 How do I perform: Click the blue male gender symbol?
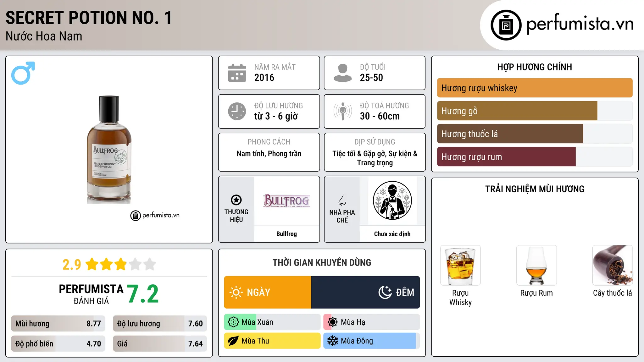23,73
